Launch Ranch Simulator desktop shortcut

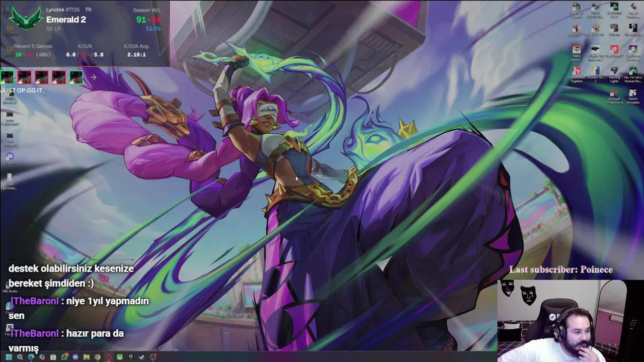[x=633, y=97]
